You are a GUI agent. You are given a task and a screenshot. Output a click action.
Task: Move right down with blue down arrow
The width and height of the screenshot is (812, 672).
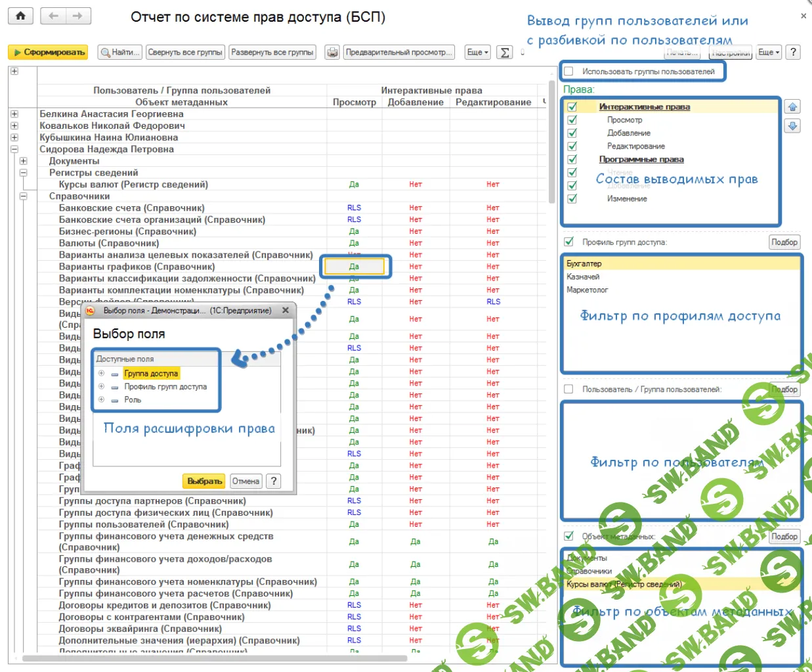pyautogui.click(x=792, y=125)
